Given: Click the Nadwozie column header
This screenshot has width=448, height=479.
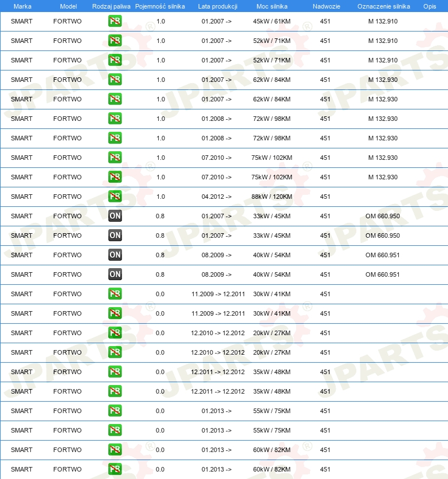Looking at the screenshot, I should (x=326, y=6).
